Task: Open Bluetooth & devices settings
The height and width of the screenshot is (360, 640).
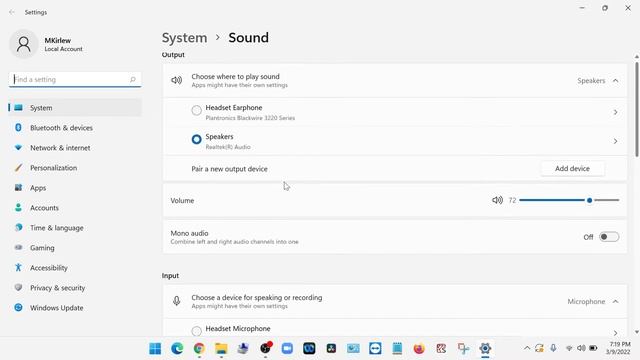Action: pos(75,128)
